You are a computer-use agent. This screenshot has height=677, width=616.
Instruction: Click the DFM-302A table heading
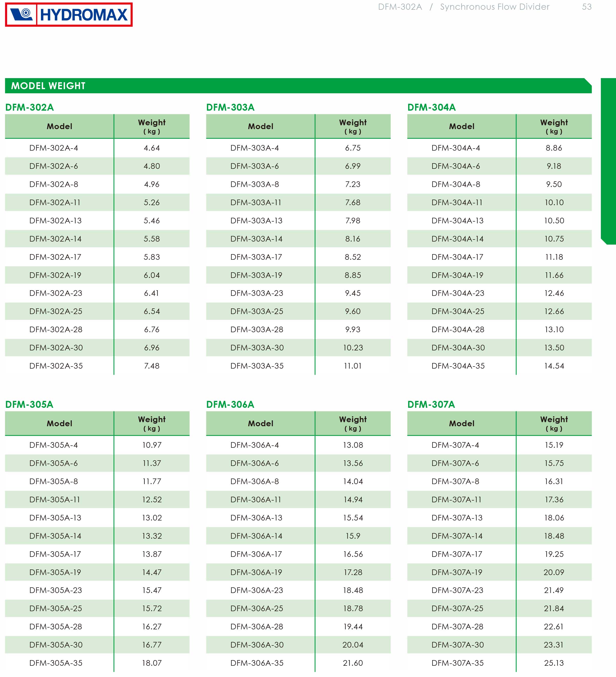point(29,108)
